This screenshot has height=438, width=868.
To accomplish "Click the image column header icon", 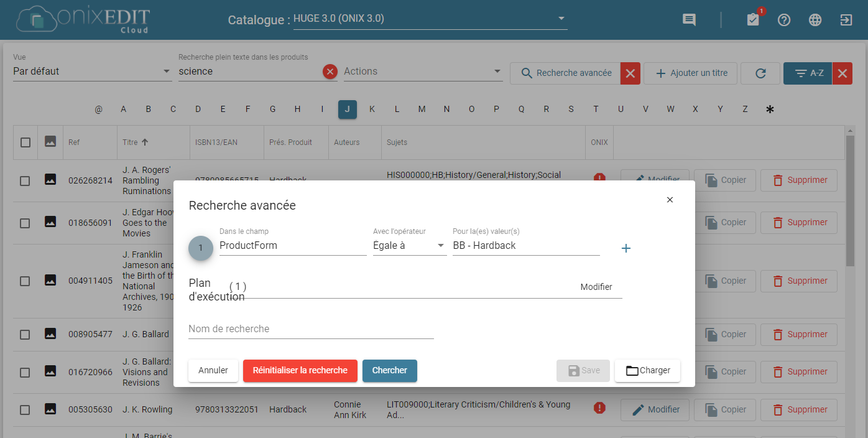I will click(x=50, y=142).
